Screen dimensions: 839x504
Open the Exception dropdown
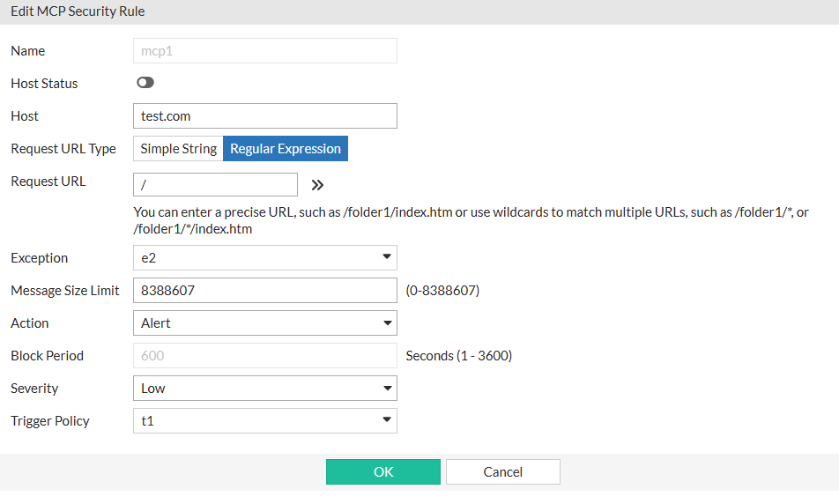264,258
